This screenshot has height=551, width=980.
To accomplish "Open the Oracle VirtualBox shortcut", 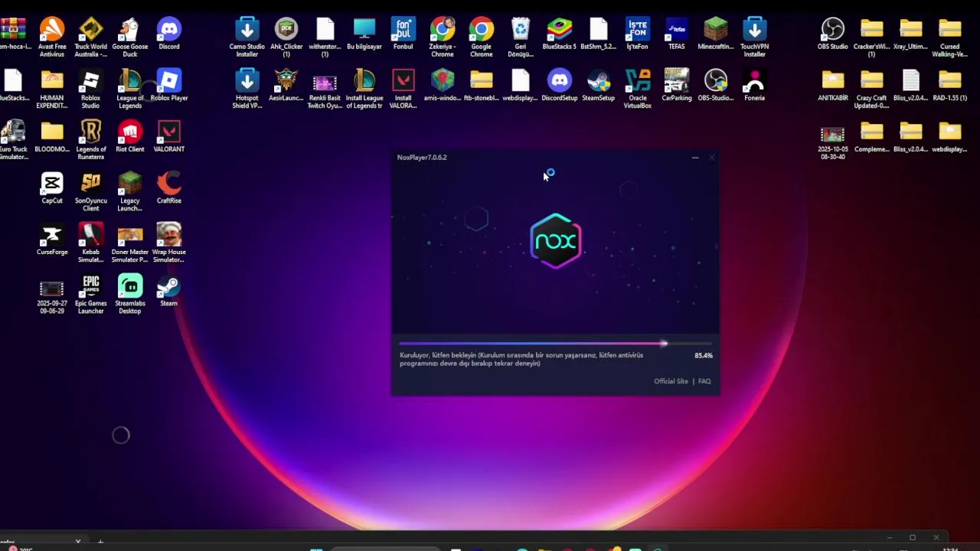I will (x=637, y=89).
